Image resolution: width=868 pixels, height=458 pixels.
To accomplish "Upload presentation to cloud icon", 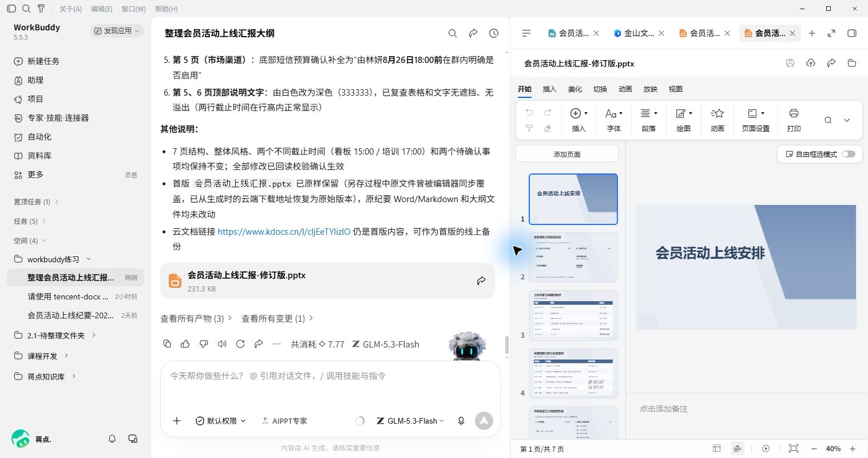I will 811,63.
